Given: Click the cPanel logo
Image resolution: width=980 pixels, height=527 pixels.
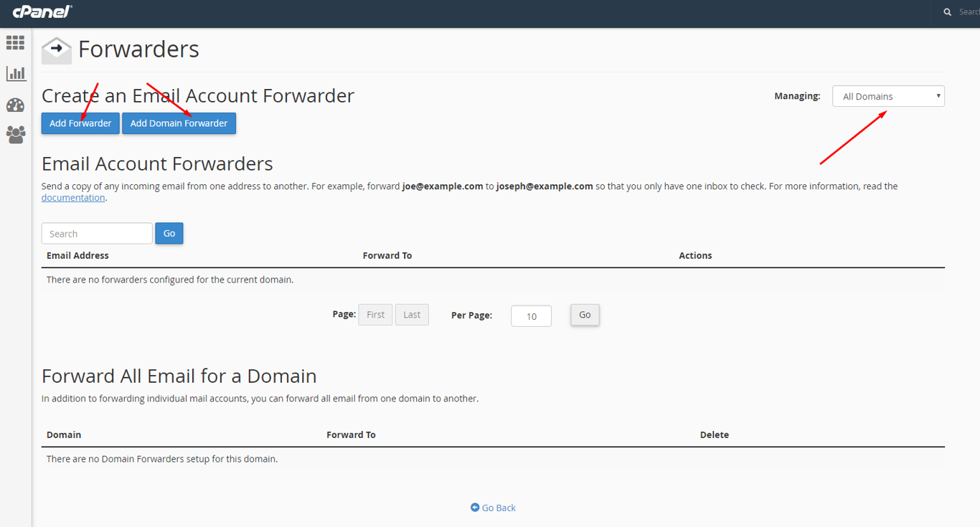Looking at the screenshot, I should (x=42, y=11).
